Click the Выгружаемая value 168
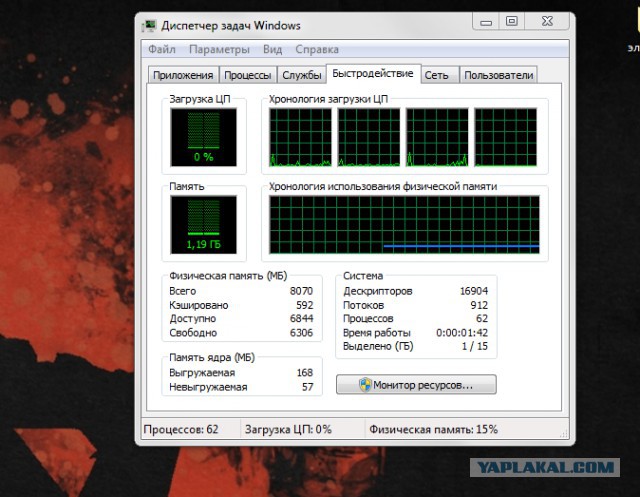The image size is (640, 497). (x=305, y=373)
